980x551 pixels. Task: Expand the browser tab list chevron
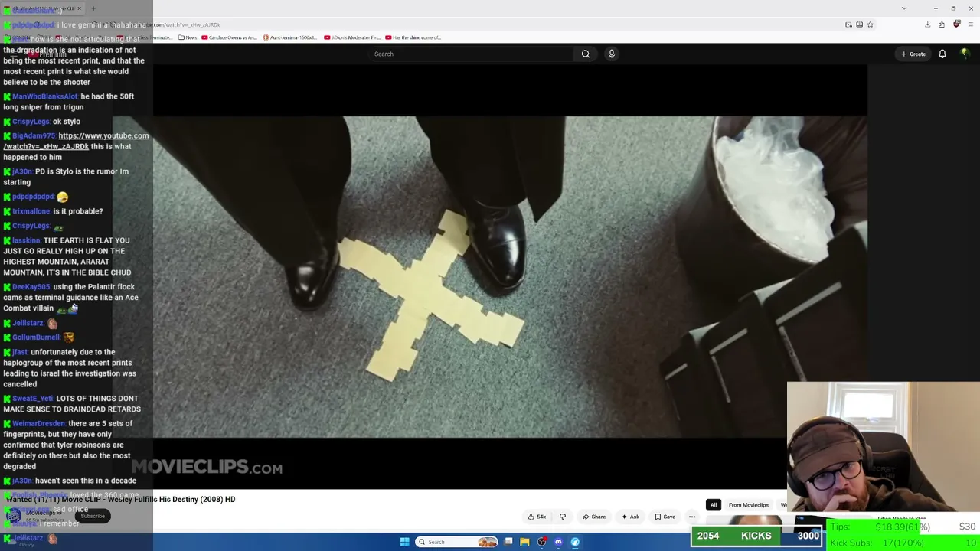click(903, 8)
